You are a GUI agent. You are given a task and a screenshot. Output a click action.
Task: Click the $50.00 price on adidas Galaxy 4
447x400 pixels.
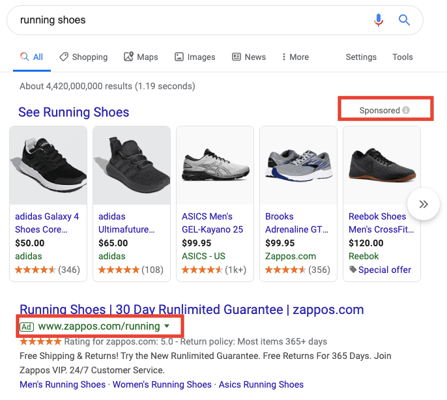tap(30, 243)
